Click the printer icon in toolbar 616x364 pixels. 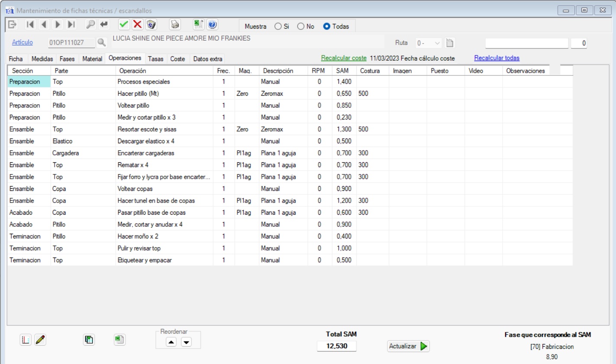pyautogui.click(x=175, y=25)
